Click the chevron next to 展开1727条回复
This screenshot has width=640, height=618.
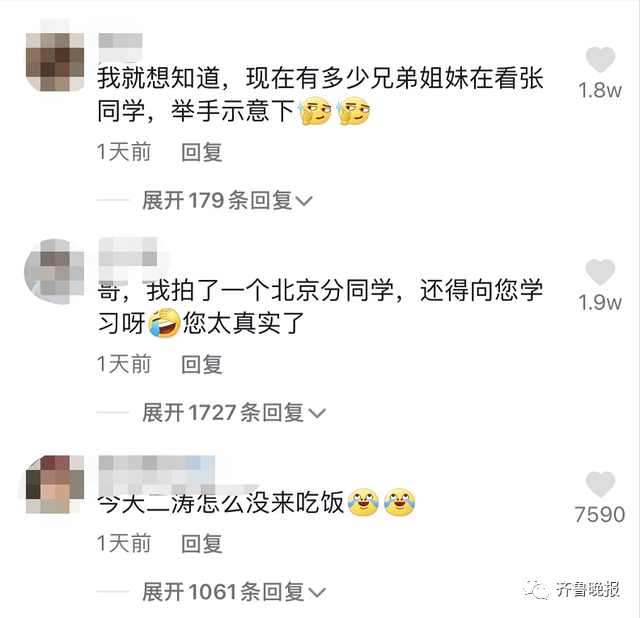point(317,413)
